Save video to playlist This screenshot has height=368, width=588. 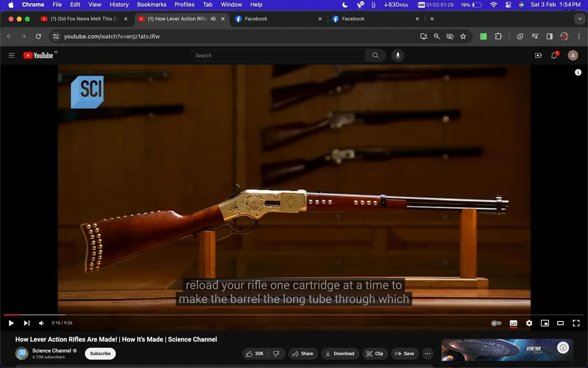(405, 353)
